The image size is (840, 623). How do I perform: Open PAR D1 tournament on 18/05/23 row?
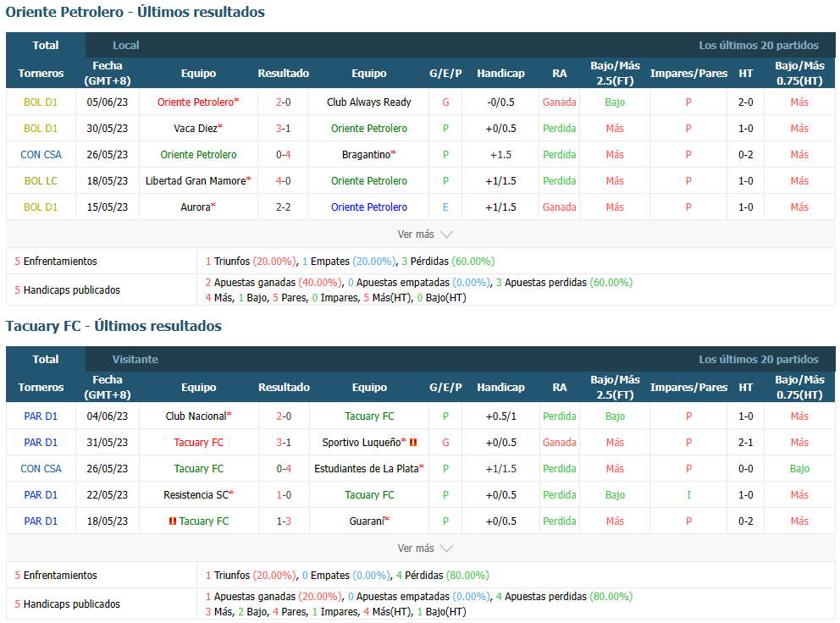tap(41, 521)
